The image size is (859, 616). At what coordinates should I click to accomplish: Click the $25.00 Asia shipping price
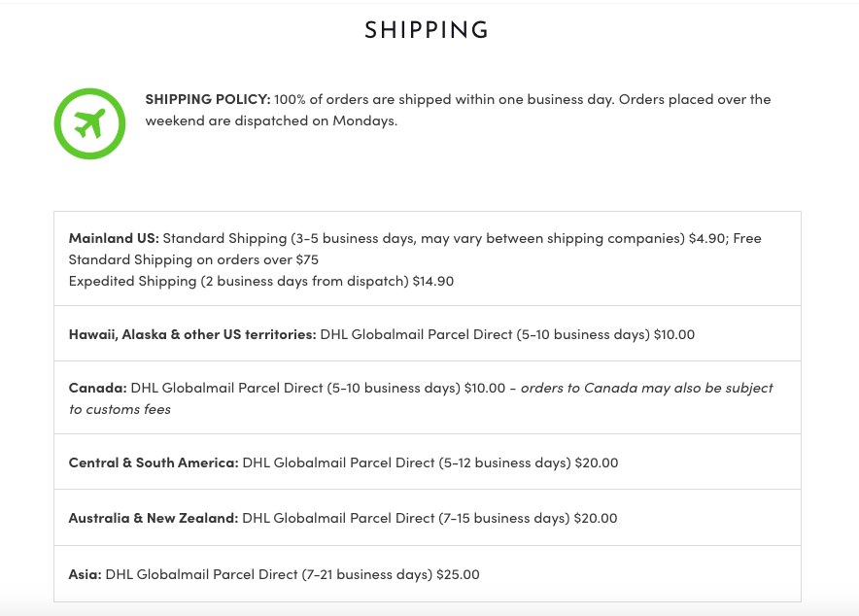point(458,574)
